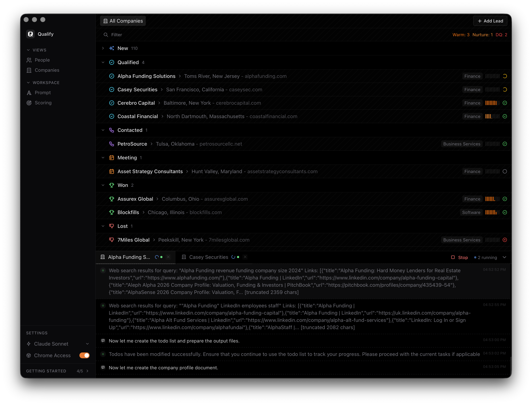
Task: Click the Qualify app logo icon
Action: pos(30,34)
